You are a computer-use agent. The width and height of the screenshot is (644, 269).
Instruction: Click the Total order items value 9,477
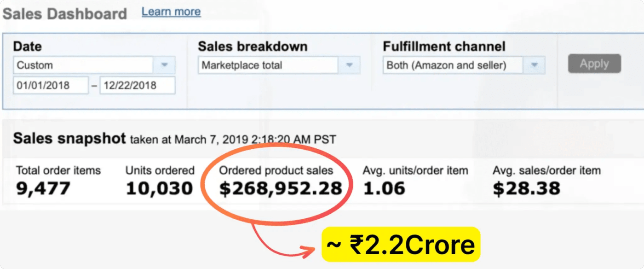43,188
